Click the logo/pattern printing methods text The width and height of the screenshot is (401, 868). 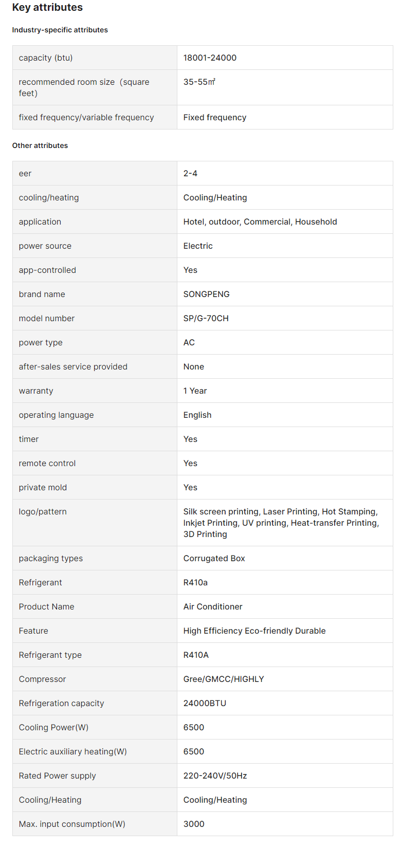point(281,523)
